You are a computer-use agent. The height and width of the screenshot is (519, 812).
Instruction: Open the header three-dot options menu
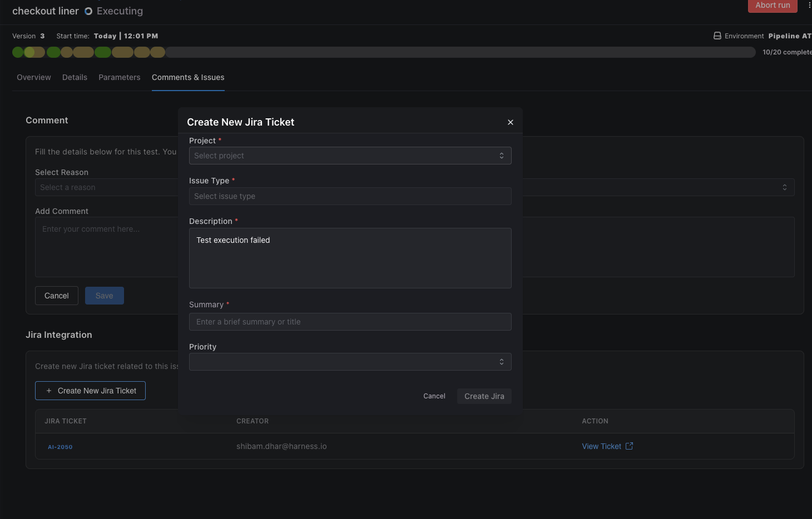click(x=809, y=6)
